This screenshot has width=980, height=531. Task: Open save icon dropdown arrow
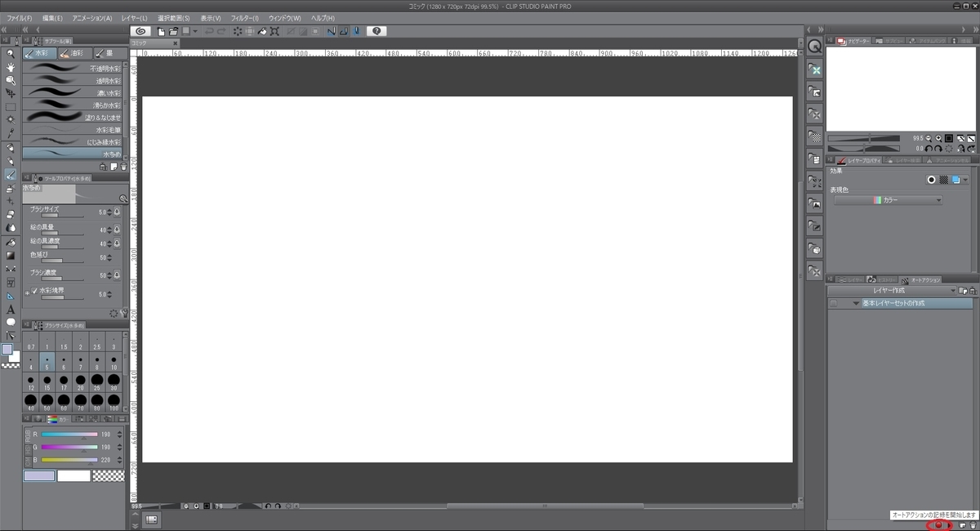click(195, 31)
